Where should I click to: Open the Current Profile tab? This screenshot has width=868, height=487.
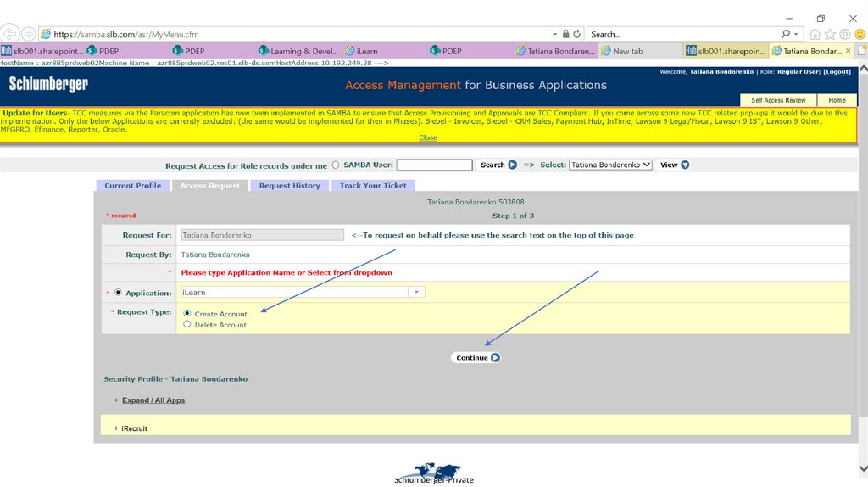pos(133,186)
